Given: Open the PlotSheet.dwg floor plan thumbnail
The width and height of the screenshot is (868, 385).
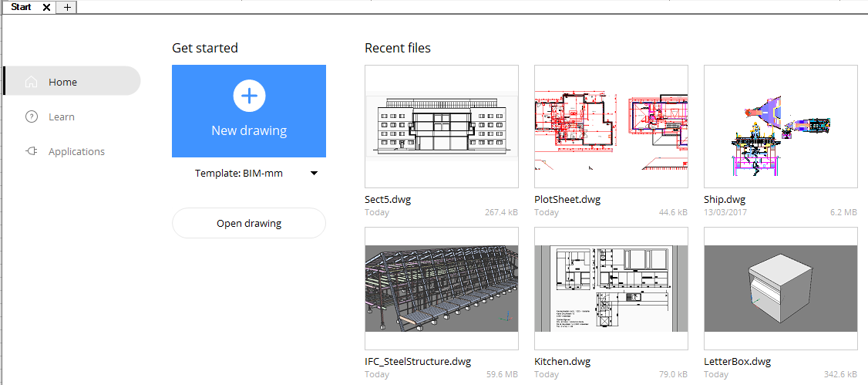Looking at the screenshot, I should [611, 126].
